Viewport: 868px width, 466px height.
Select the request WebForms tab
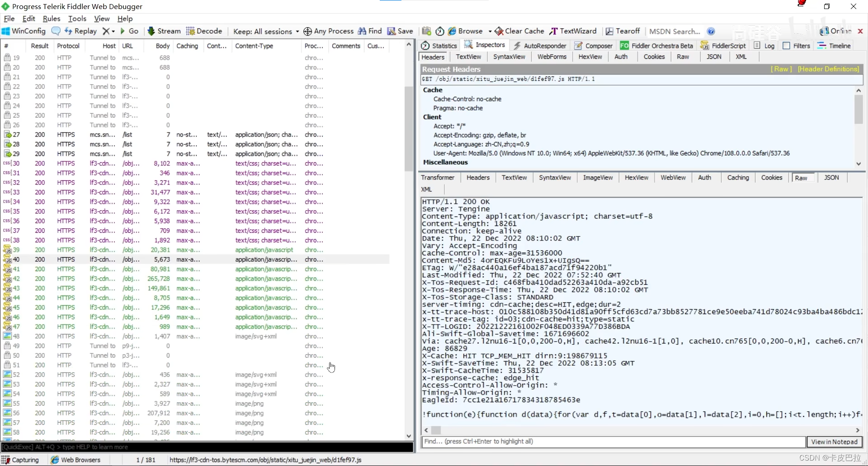pyautogui.click(x=552, y=57)
